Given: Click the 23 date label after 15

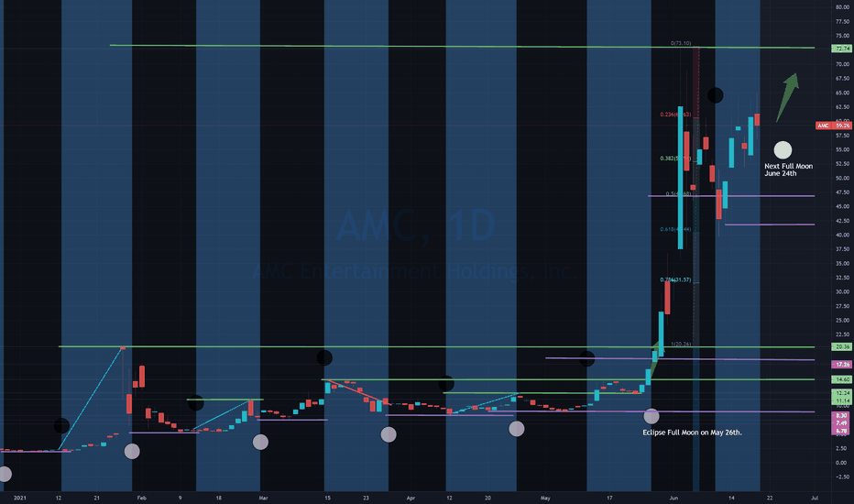Looking at the screenshot, I should coord(366,498).
